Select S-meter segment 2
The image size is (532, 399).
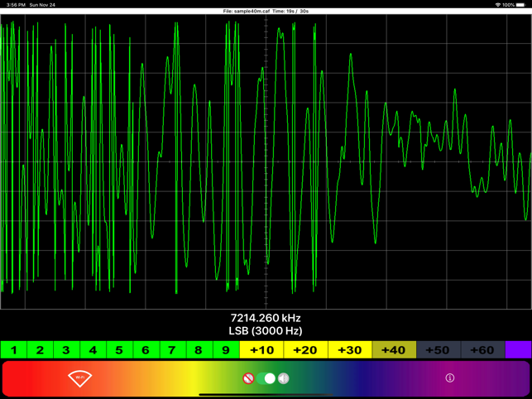pos(40,350)
